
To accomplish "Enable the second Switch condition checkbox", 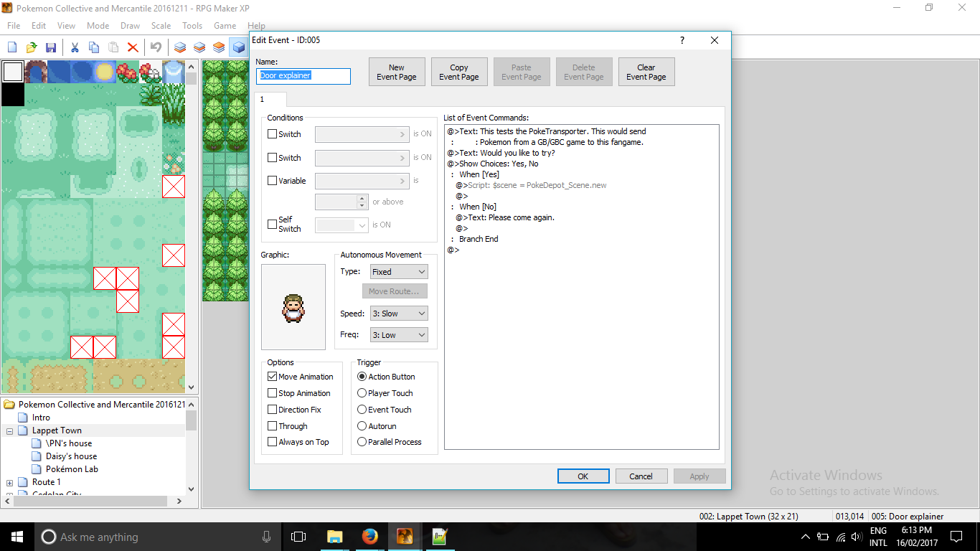I will click(x=272, y=158).
